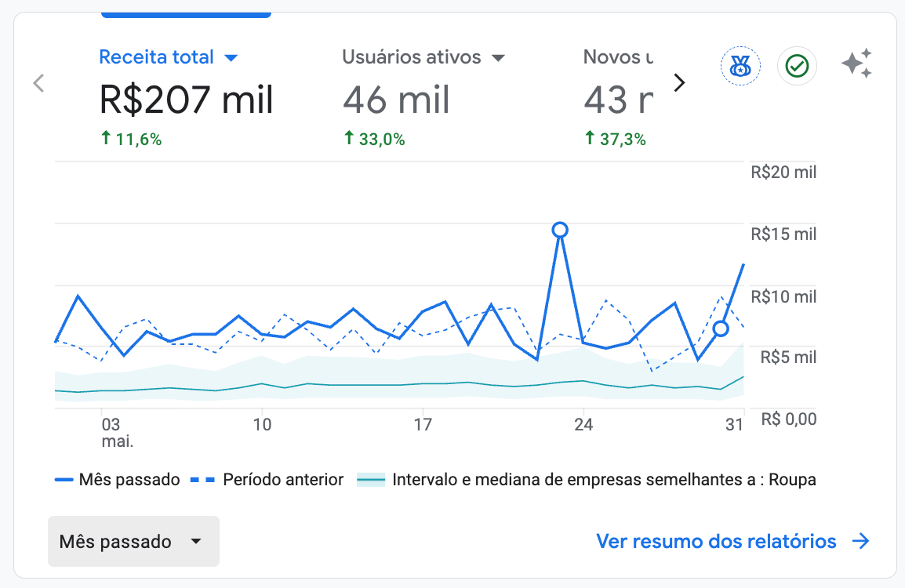Select the R$207 mil revenue value
905x588 pixels.
tap(186, 100)
